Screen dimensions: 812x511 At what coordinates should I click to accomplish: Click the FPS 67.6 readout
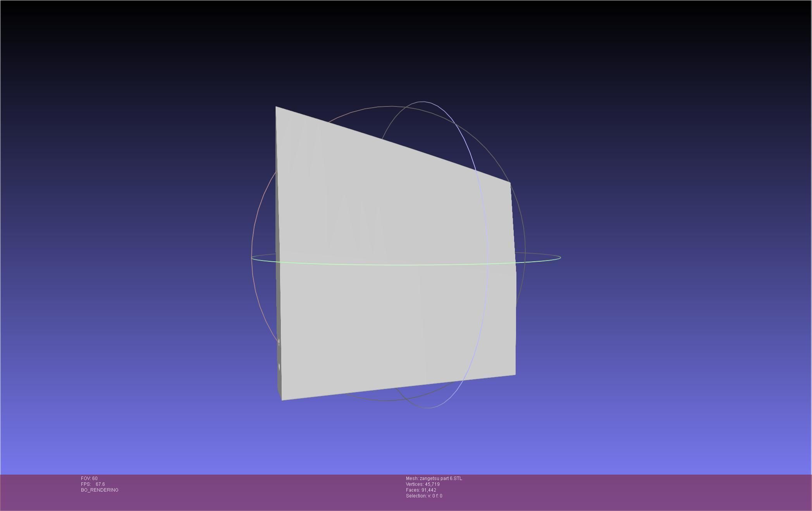[93, 484]
